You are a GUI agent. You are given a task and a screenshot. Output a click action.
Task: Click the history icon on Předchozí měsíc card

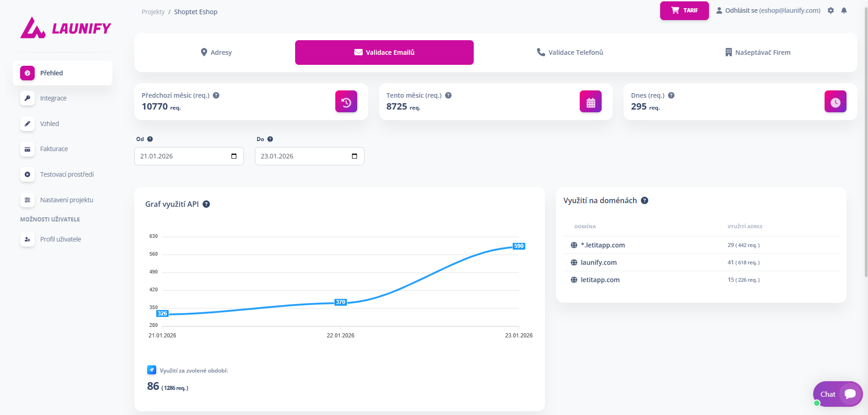(346, 102)
